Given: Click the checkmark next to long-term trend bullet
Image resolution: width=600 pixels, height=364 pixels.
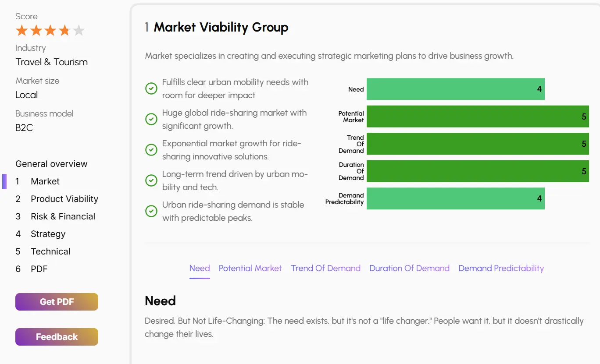Looking at the screenshot, I should tap(151, 180).
